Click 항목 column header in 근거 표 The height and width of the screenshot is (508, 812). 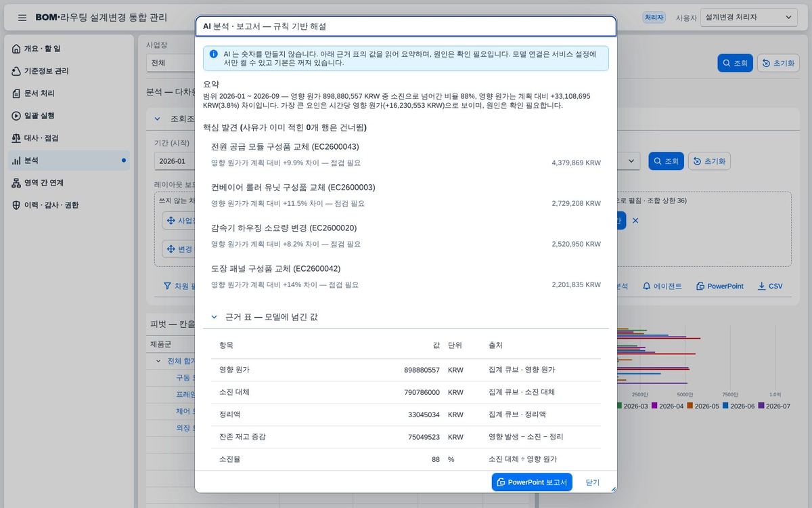(x=226, y=345)
